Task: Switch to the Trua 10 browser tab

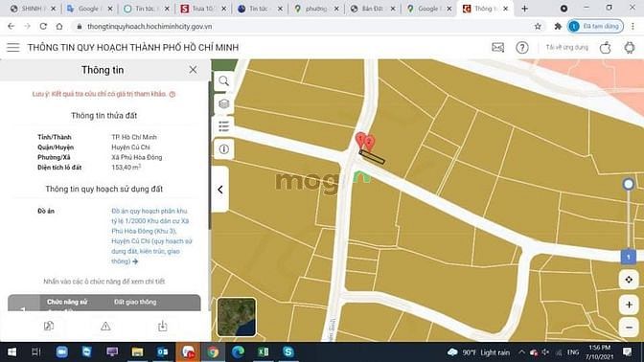Action: (203, 9)
